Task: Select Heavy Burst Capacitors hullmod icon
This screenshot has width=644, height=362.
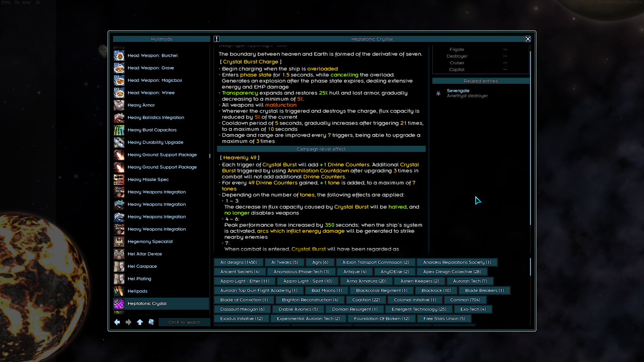Action: coord(119,130)
